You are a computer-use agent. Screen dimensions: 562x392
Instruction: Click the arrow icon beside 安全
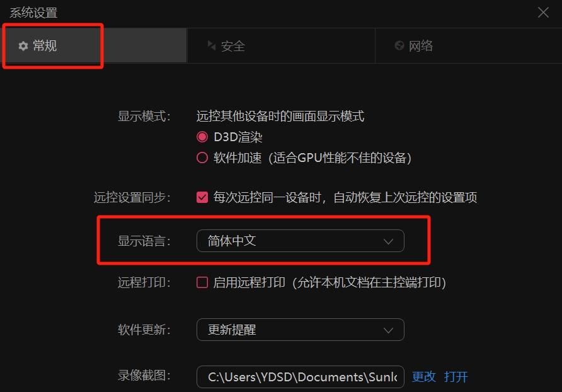click(212, 45)
